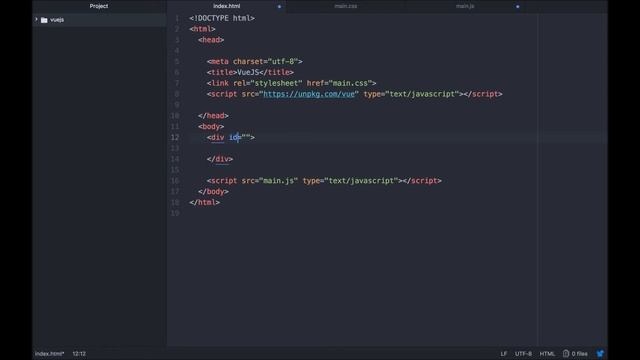Click the git 0 files status icon
Viewport: 640px width, 360px height.
click(x=575, y=353)
